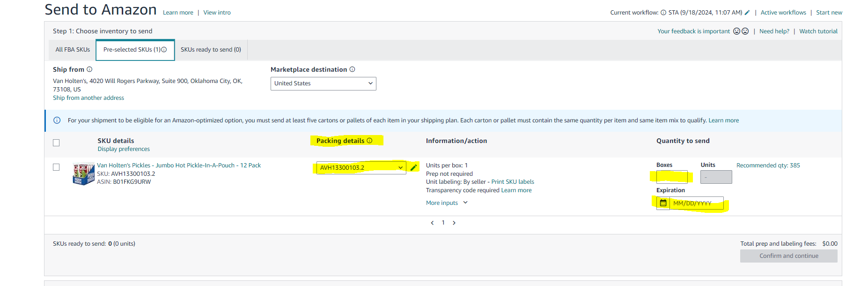Click the Units per box: 1 text
This screenshot has width=868, height=286.
coord(447,166)
